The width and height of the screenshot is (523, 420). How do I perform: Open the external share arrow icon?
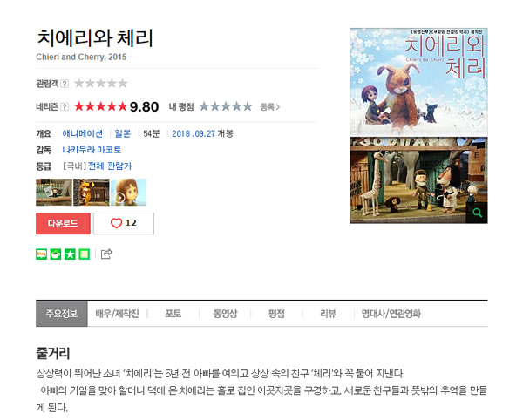coord(106,254)
